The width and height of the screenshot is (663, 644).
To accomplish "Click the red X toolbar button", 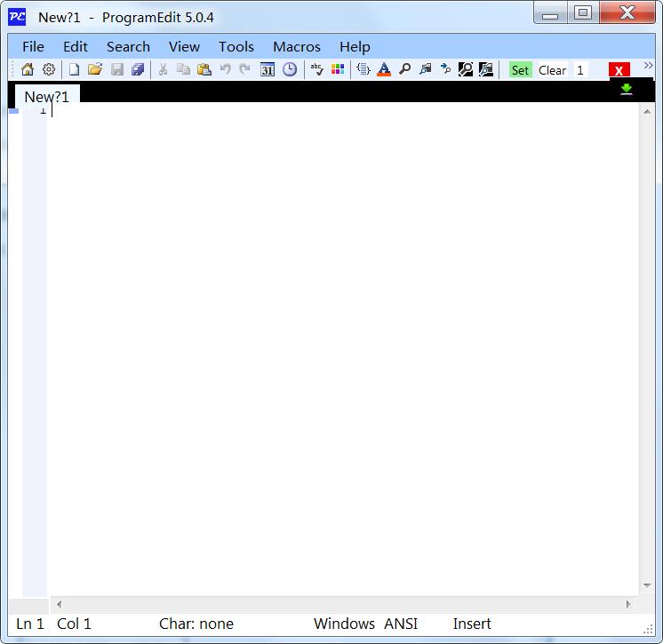I will coord(619,70).
